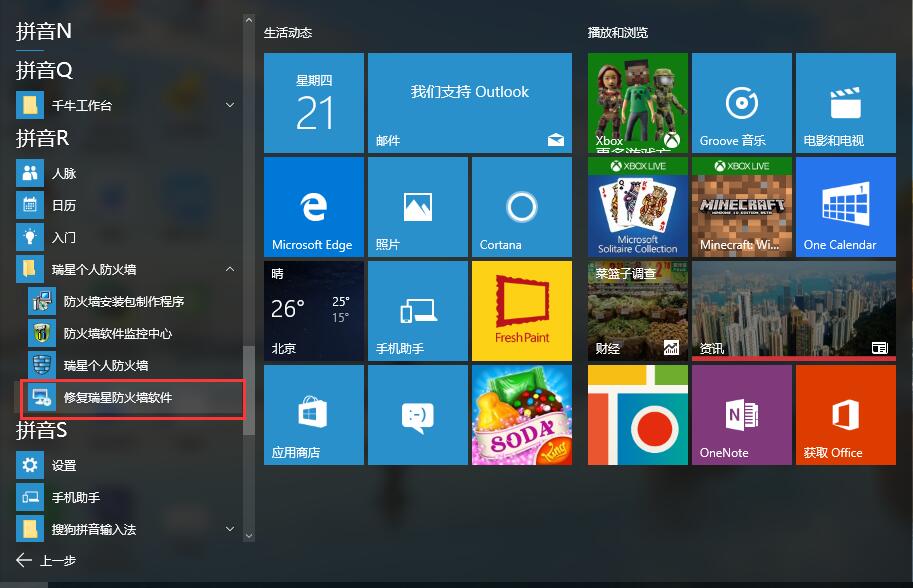Jump via the 拼音Q header
Image resolution: width=913 pixels, height=588 pixels.
coord(44,70)
